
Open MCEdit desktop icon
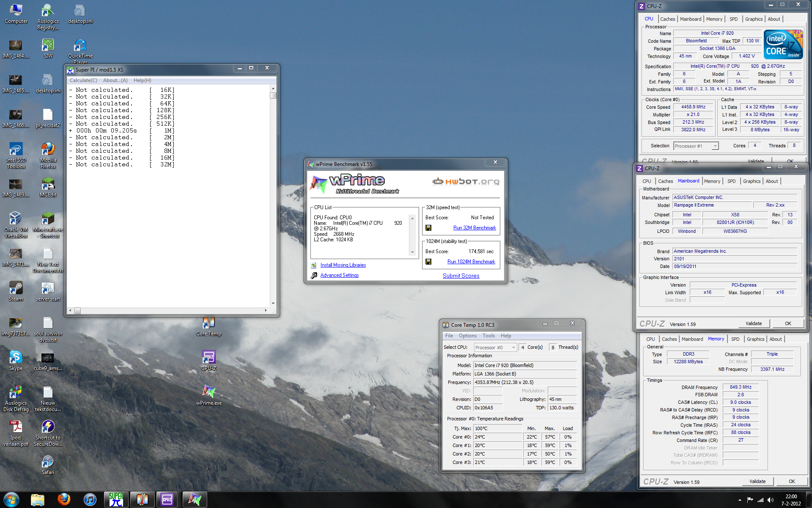click(48, 187)
